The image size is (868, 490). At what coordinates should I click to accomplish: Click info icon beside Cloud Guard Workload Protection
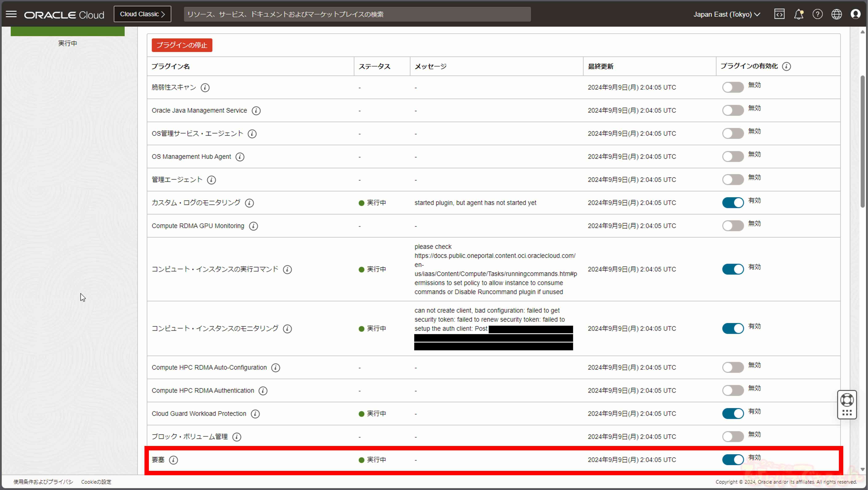tap(255, 414)
